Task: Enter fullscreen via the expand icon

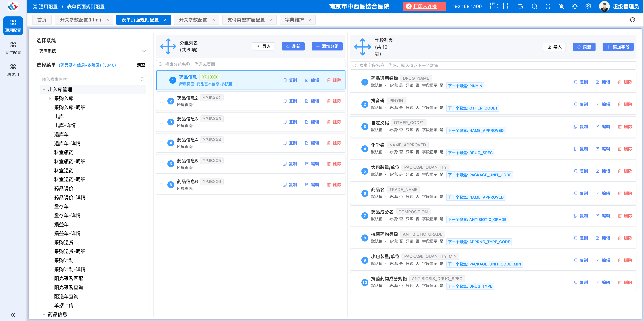Action: (548, 6)
